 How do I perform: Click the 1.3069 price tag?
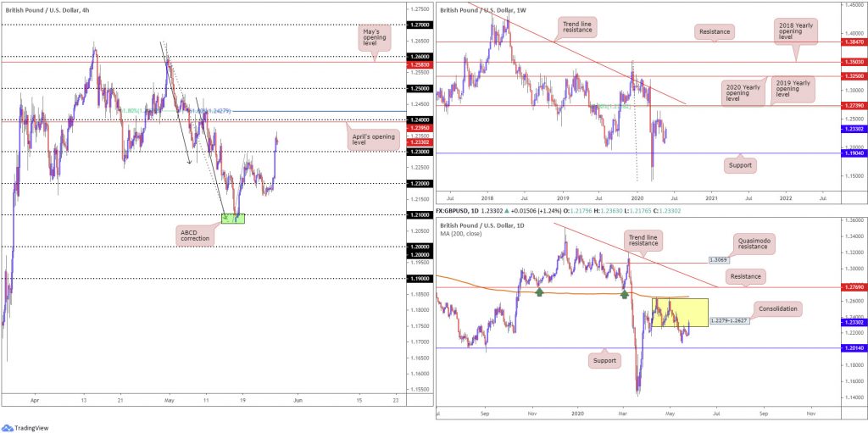click(x=719, y=259)
